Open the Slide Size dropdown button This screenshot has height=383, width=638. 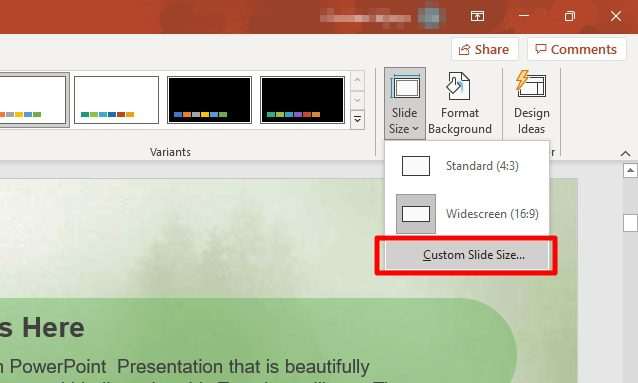point(404,103)
